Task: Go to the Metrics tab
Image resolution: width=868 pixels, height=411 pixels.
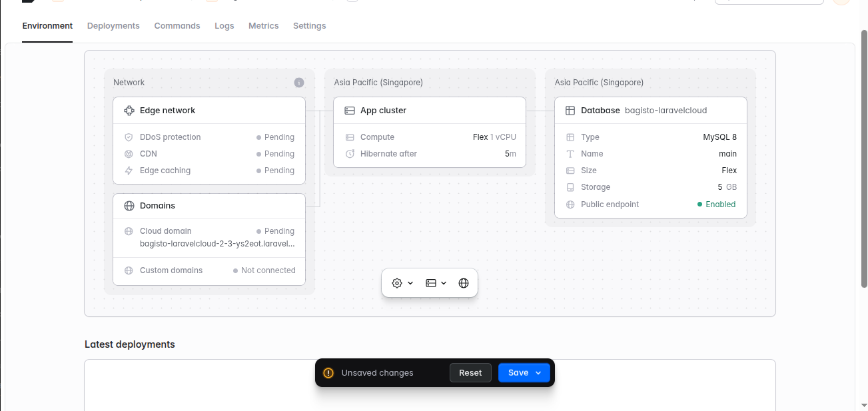Action: tap(264, 26)
